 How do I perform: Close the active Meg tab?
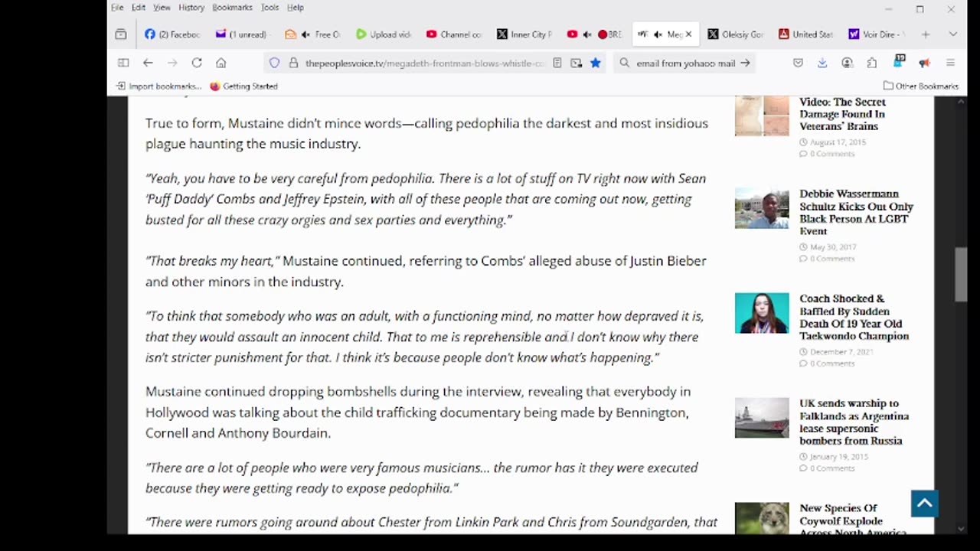tap(688, 34)
